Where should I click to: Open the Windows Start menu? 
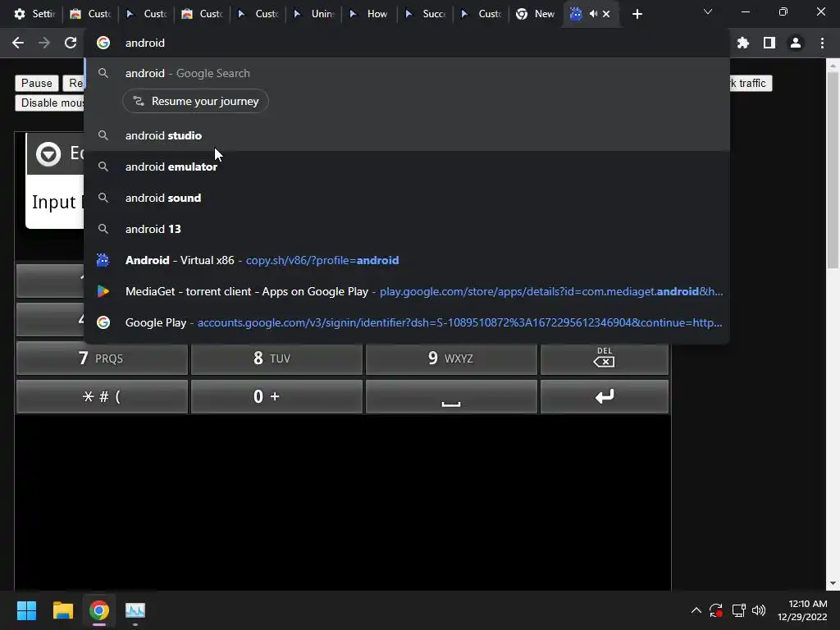point(26,610)
